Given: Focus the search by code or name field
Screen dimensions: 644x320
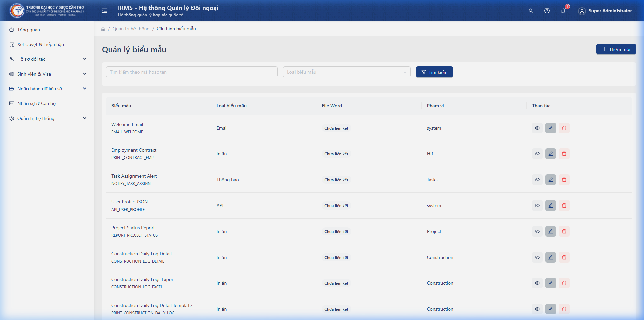Looking at the screenshot, I should point(192,72).
